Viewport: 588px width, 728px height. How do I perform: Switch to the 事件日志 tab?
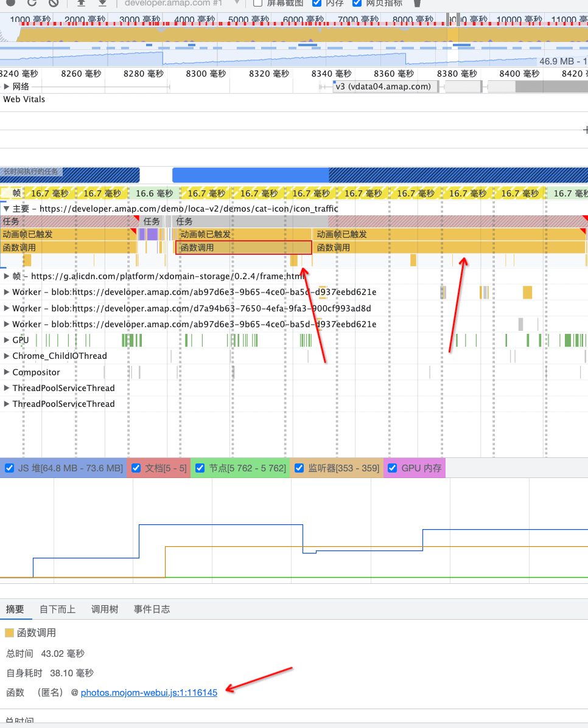coord(152,609)
